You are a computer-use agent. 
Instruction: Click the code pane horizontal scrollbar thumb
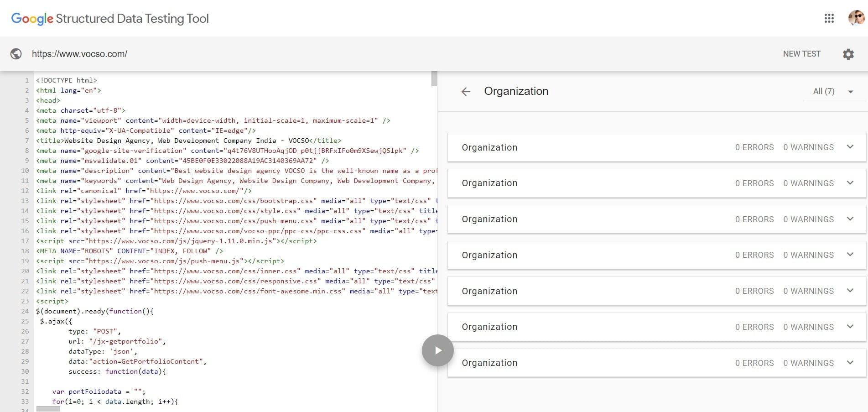coord(48,409)
